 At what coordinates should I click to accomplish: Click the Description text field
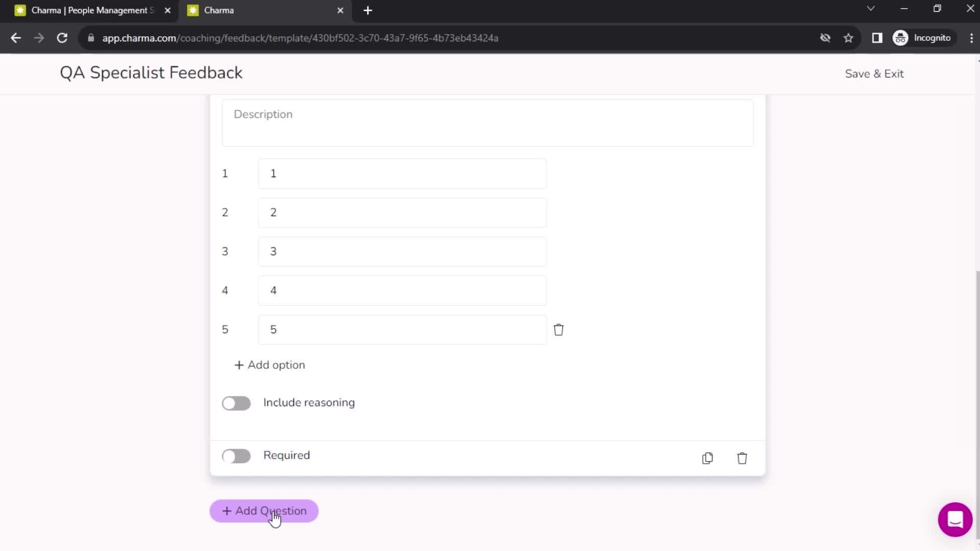click(x=487, y=123)
